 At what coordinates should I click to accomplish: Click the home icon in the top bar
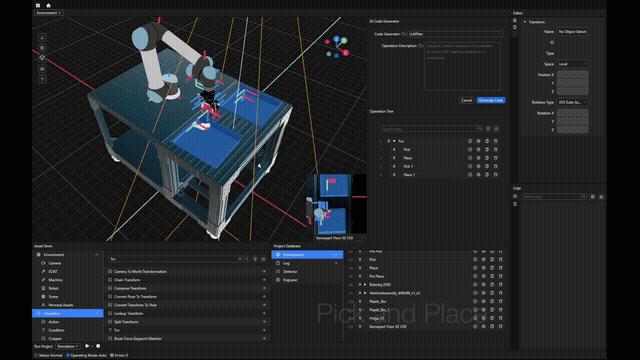pyautogui.click(x=48, y=5)
